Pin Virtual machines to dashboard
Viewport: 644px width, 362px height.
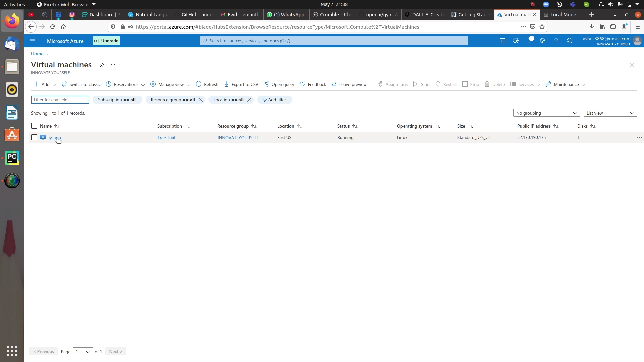pyautogui.click(x=102, y=65)
